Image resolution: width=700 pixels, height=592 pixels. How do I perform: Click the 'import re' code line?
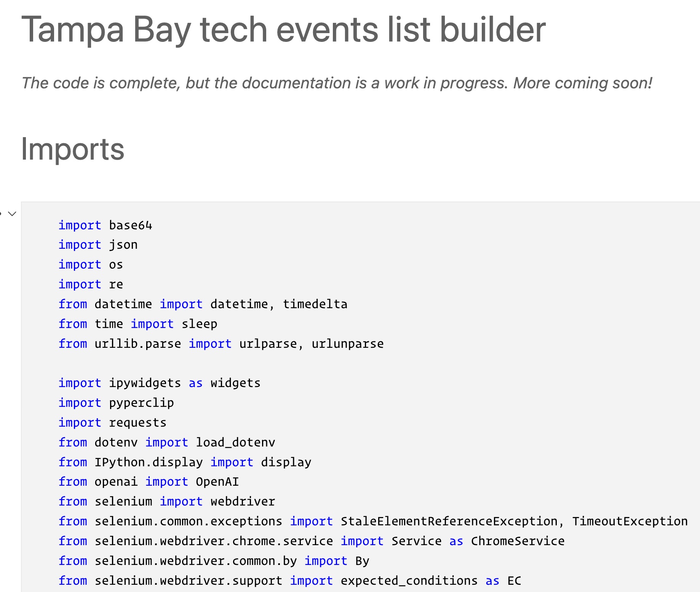coord(91,284)
